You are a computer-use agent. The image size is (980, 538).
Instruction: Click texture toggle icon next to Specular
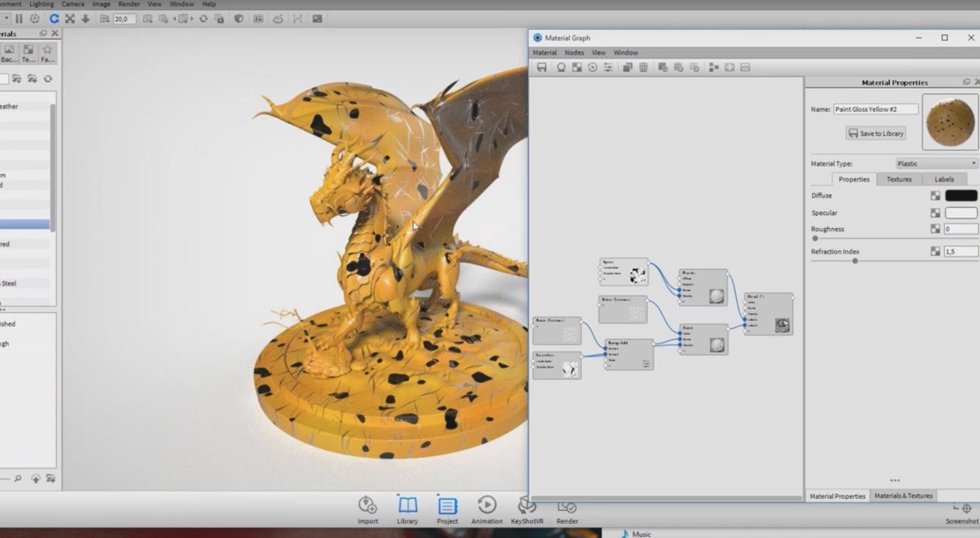point(935,213)
